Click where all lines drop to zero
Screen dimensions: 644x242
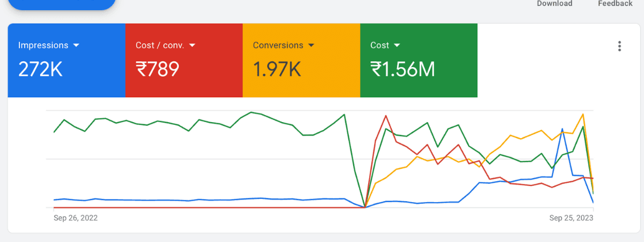[365, 207]
